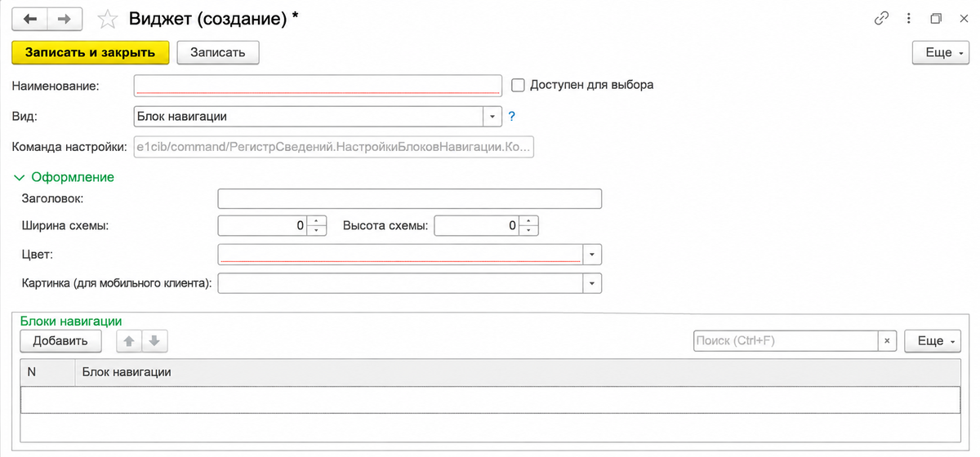Focus the Заголовок input field
This screenshot has width=980, height=457.
pyautogui.click(x=410, y=198)
